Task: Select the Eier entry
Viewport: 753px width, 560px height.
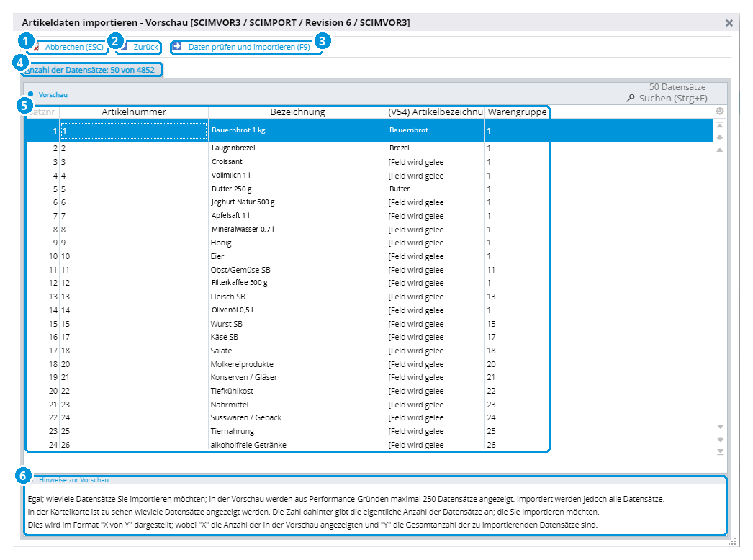Action: coord(298,256)
